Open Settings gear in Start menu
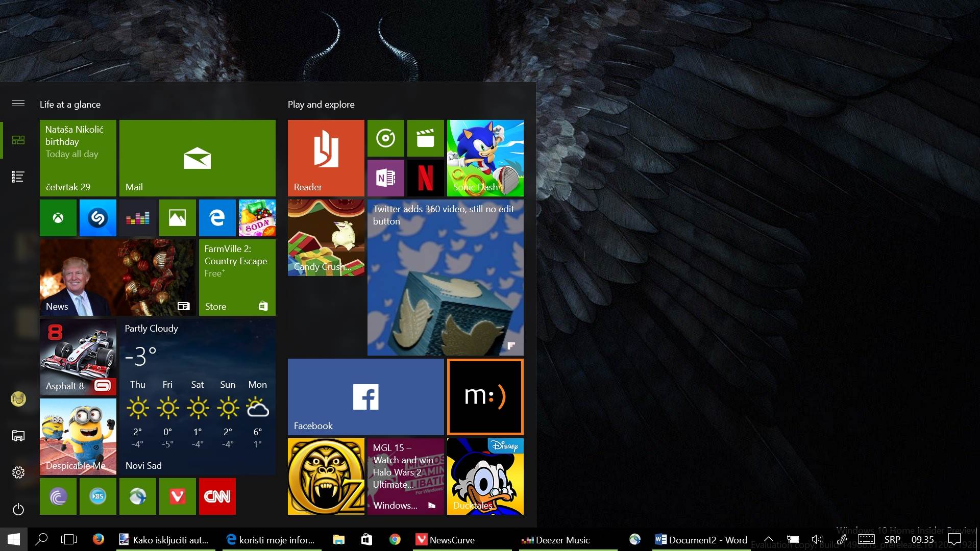980x551 pixels. pos(18,472)
